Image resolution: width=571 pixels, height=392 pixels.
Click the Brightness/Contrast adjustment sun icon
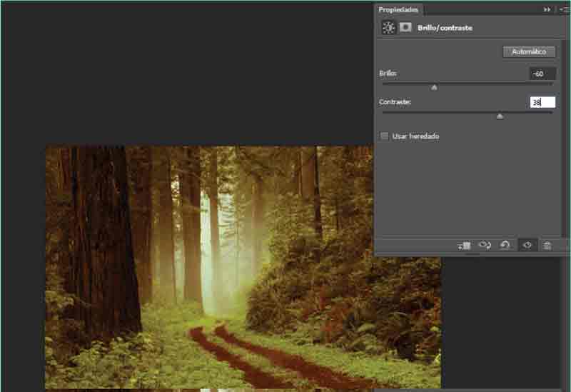(388, 28)
